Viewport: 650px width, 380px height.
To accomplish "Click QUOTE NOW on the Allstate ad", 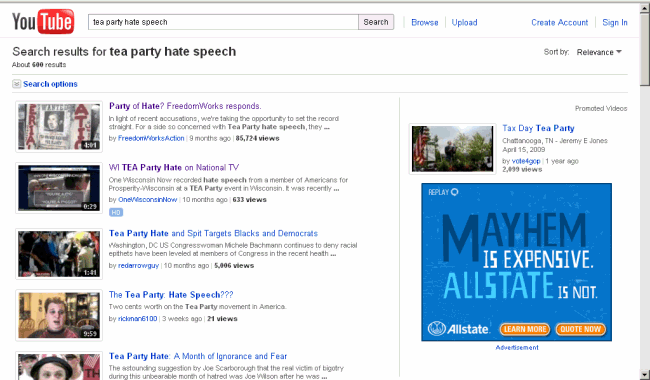I will pos(580,329).
